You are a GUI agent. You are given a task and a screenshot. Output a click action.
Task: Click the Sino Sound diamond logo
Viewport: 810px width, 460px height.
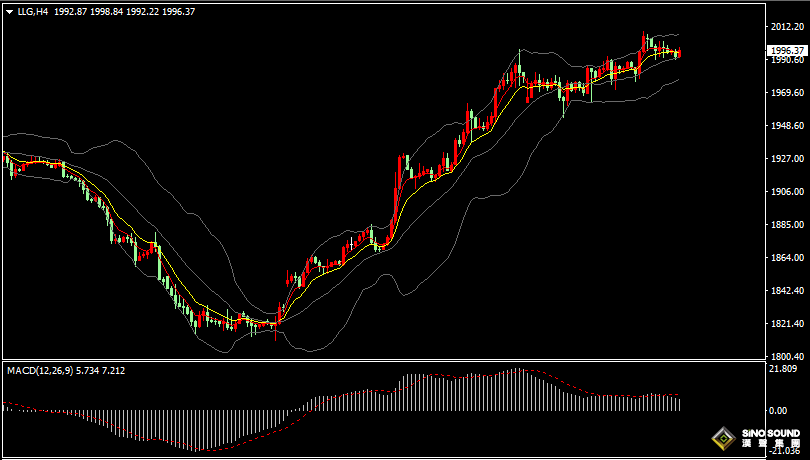tap(722, 438)
